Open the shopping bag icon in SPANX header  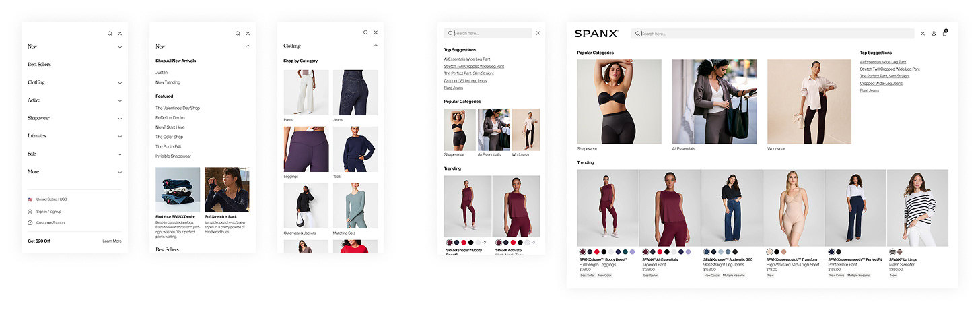point(944,33)
